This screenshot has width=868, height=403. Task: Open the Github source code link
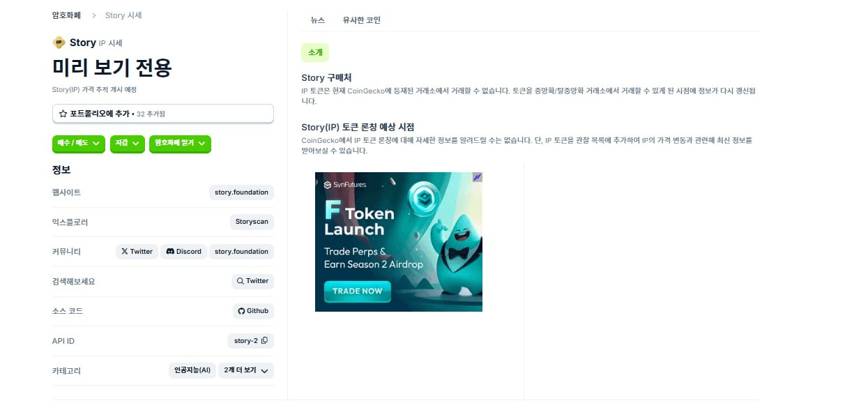[253, 311]
